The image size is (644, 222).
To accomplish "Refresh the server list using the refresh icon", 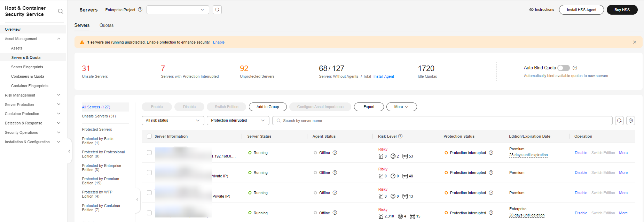I will [619, 121].
